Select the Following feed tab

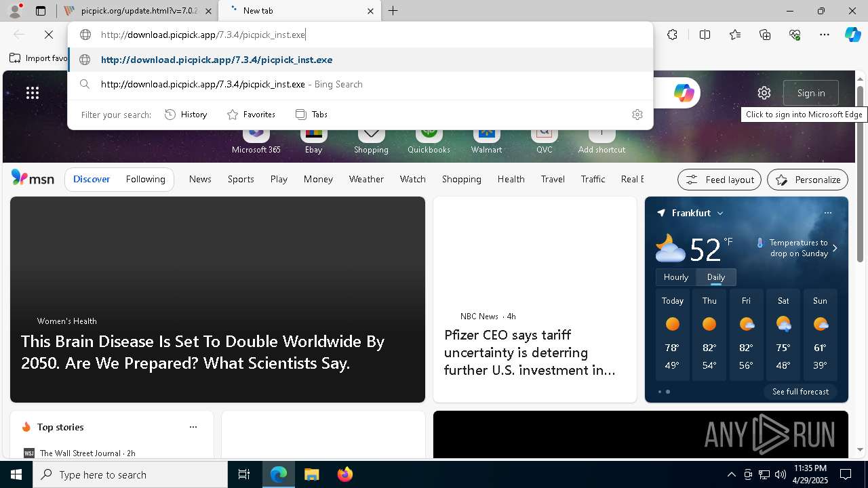pyautogui.click(x=145, y=179)
